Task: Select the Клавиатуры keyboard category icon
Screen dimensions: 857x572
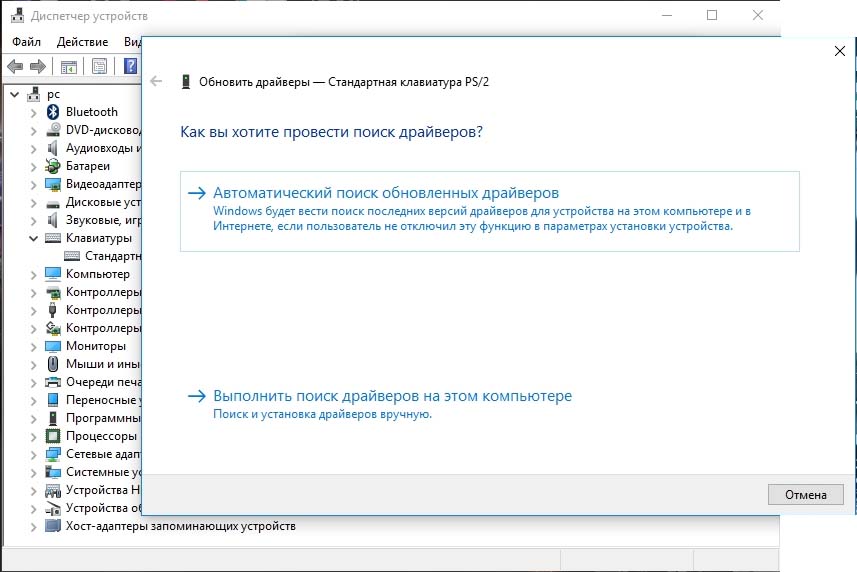Action: click(53, 238)
